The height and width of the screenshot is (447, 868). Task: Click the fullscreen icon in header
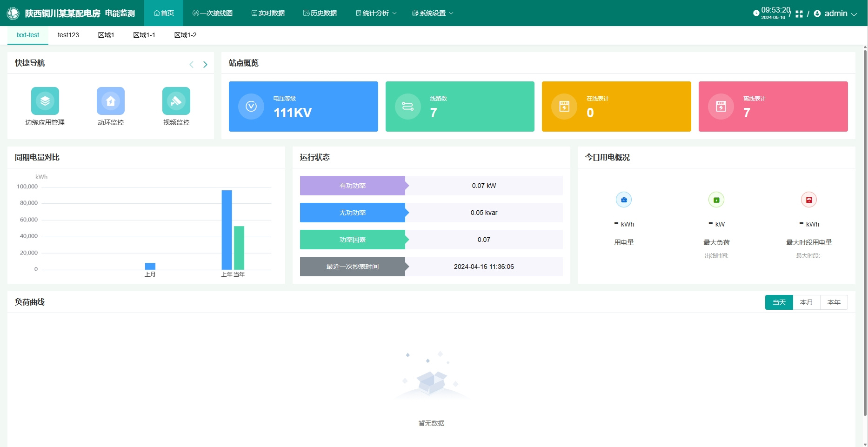(x=799, y=14)
